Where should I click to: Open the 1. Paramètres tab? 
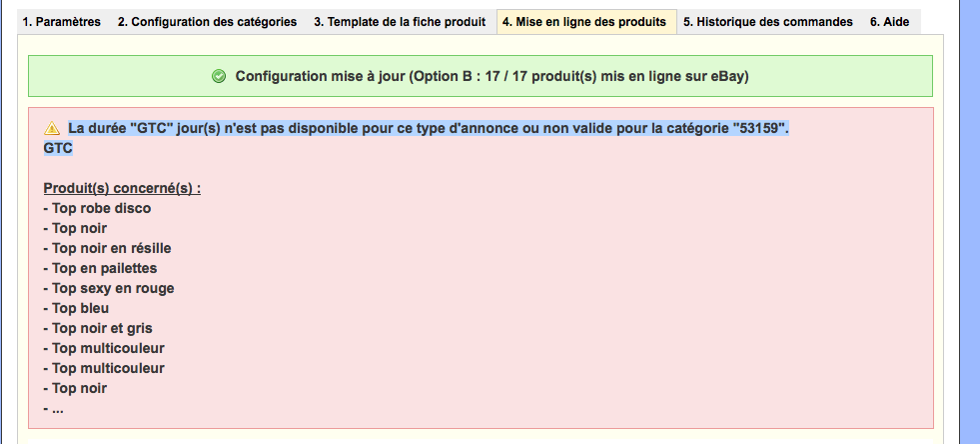61,22
